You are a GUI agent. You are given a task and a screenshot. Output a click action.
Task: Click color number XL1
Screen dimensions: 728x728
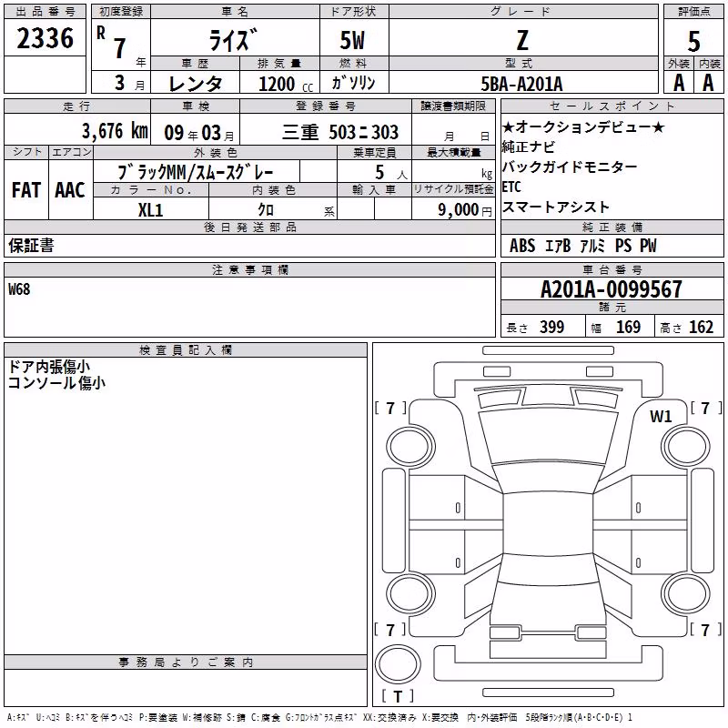[150, 210]
